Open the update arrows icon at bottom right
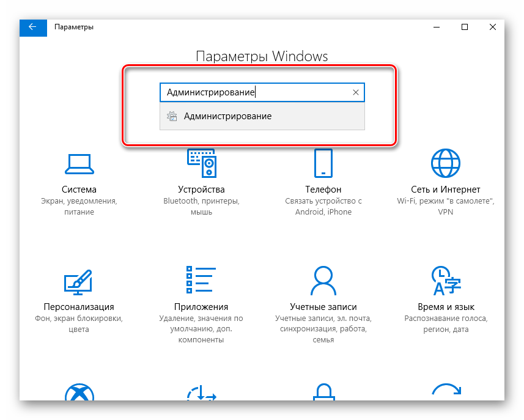524x420 pixels. [x=445, y=394]
